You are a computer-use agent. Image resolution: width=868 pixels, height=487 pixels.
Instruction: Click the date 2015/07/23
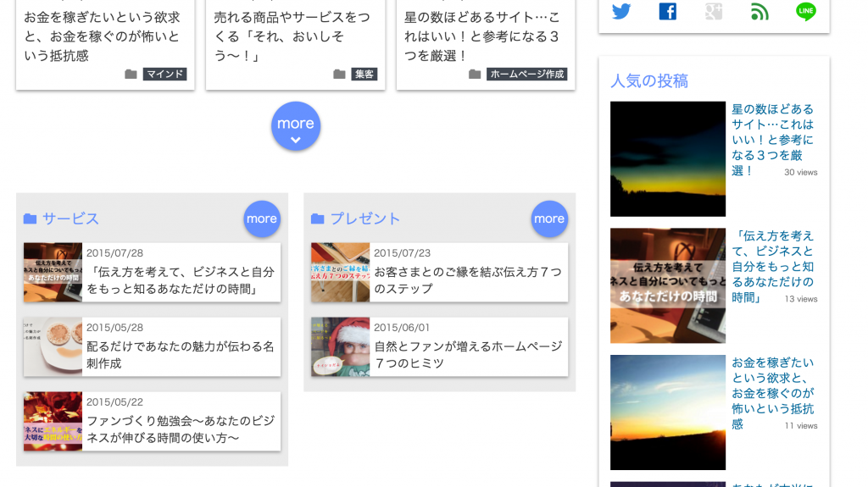pos(402,253)
